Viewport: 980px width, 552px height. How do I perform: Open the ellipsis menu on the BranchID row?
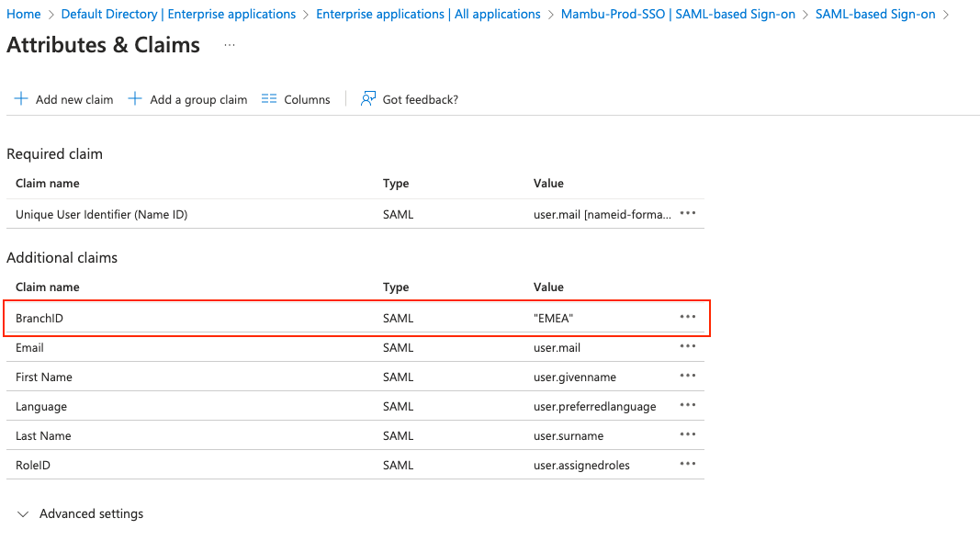tap(687, 317)
